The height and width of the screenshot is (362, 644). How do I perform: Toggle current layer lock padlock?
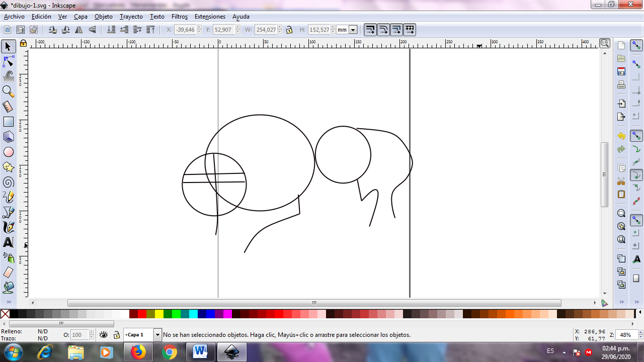coord(116,335)
